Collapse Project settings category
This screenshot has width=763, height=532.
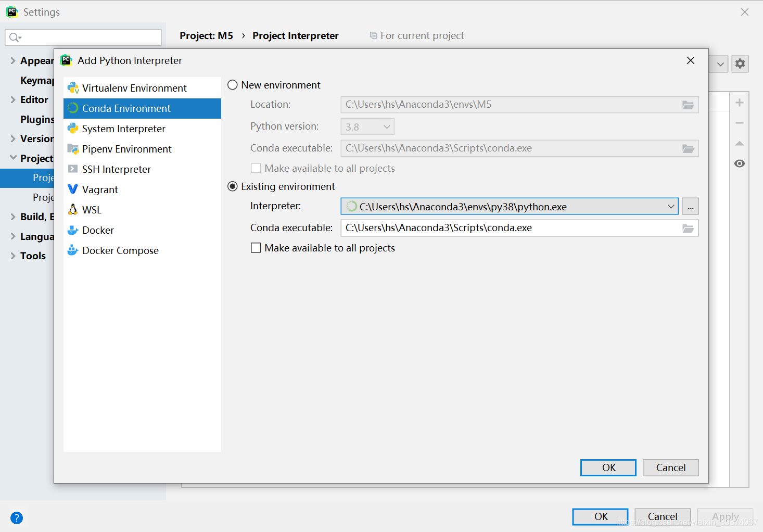(13, 158)
